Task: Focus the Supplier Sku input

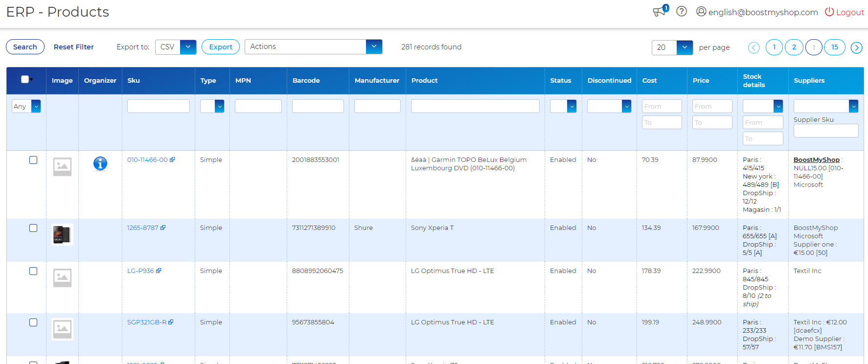Action: pos(826,131)
